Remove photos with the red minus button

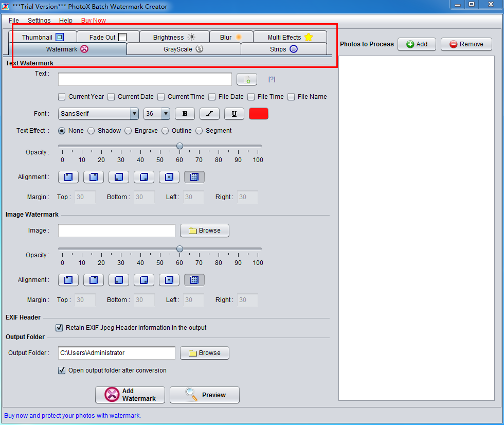click(x=466, y=44)
